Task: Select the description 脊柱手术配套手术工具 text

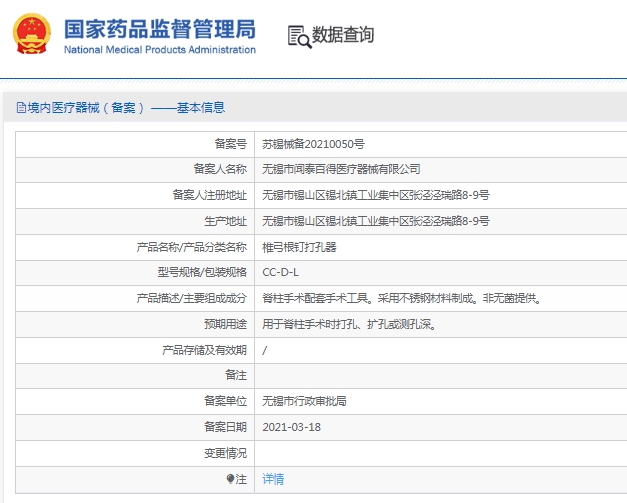Action: 315,298
